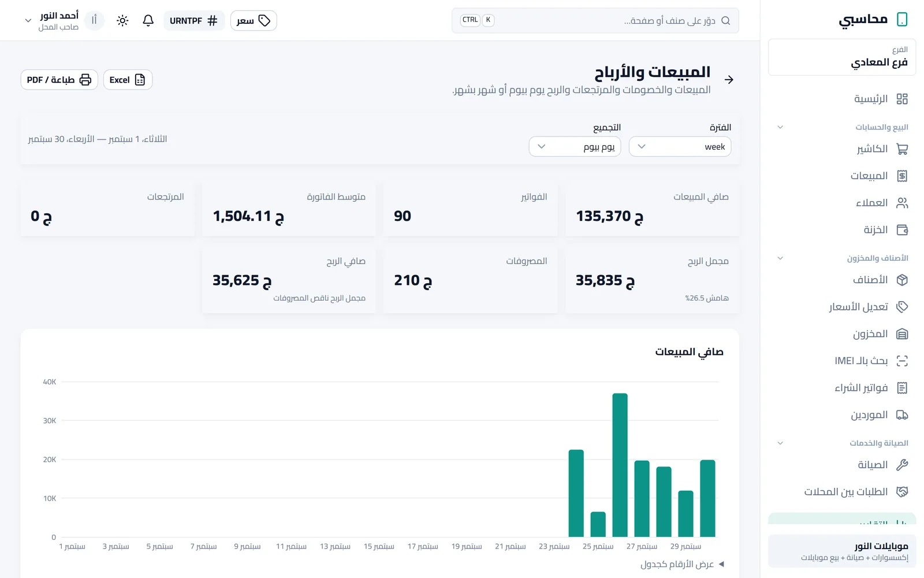
Task: Click الفواتير 90 card
Action: (x=471, y=210)
